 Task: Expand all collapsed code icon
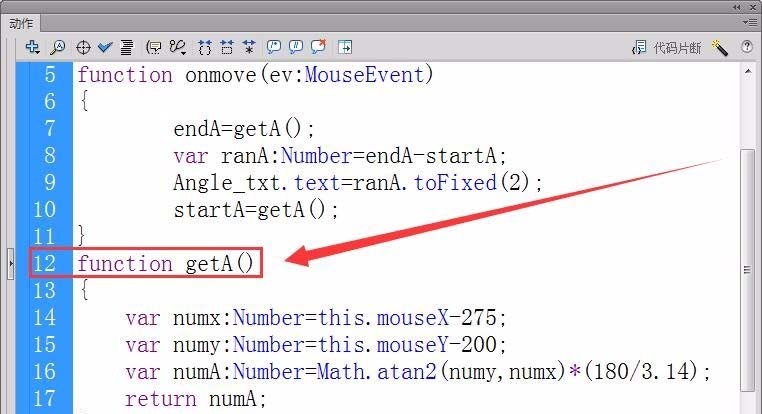click(249, 47)
